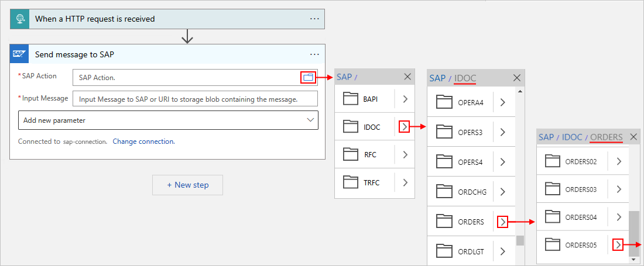Click the 'TRFC' label
Viewport: 644px width, 266px height.
371,182
